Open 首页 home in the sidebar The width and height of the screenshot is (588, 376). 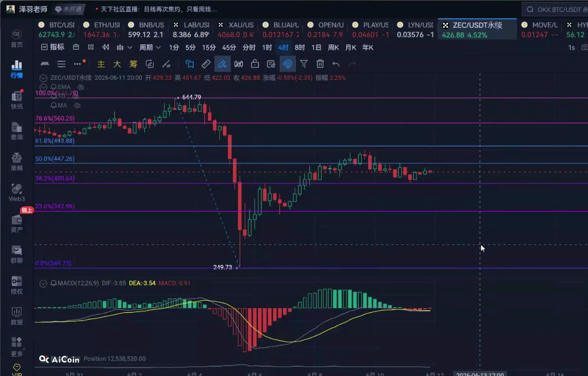point(16,39)
